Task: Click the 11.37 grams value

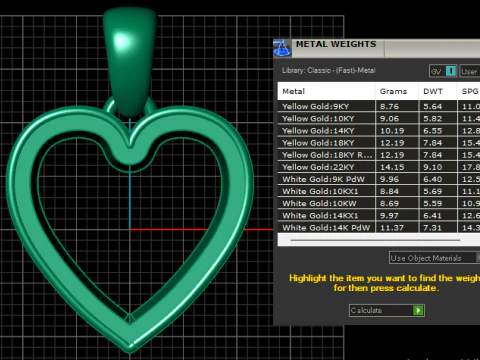Action: coord(392,228)
